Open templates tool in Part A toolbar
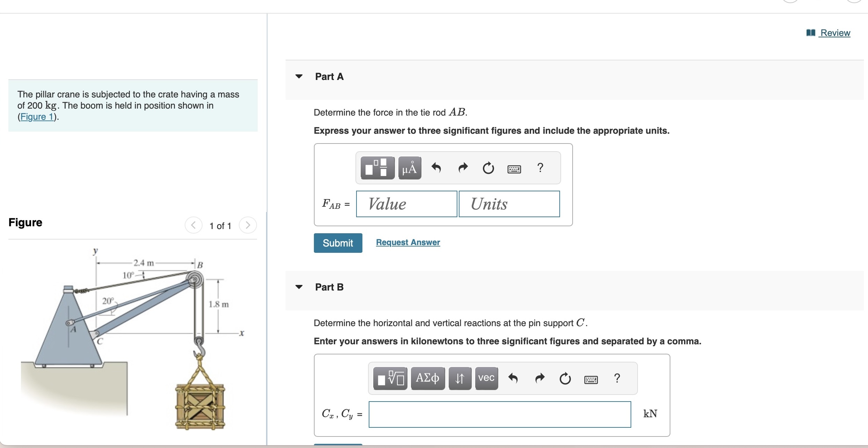This screenshot has height=448, width=868. point(377,168)
